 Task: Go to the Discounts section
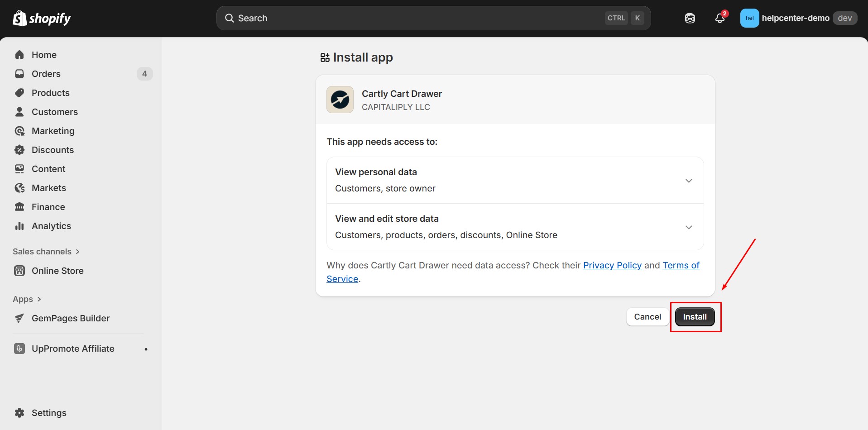click(53, 149)
